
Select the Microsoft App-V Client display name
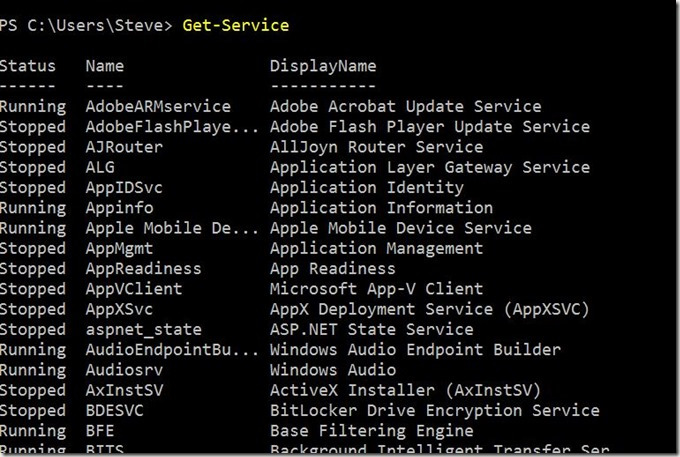click(x=376, y=289)
